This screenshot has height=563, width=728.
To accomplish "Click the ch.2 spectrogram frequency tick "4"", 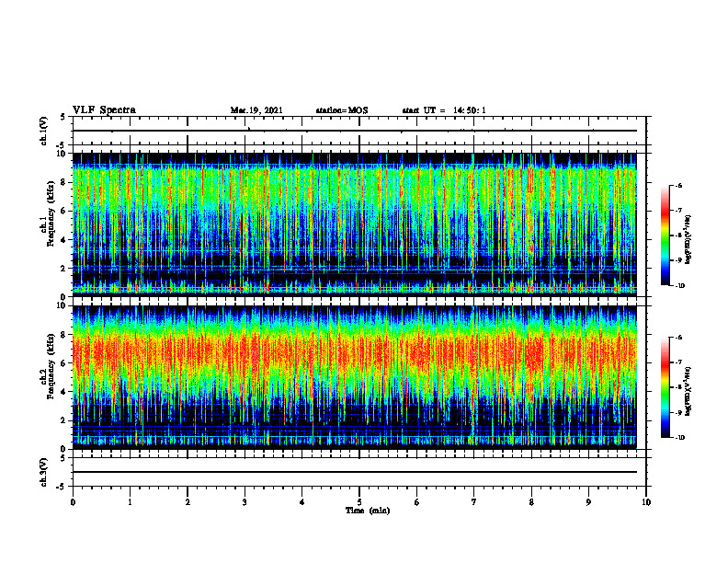I will point(64,392).
